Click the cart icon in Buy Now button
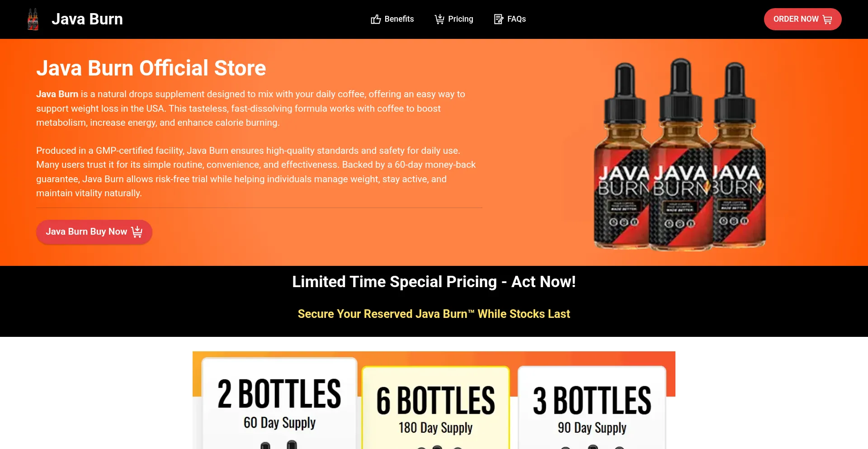Screen dimensions: 868x449 pos(137,232)
